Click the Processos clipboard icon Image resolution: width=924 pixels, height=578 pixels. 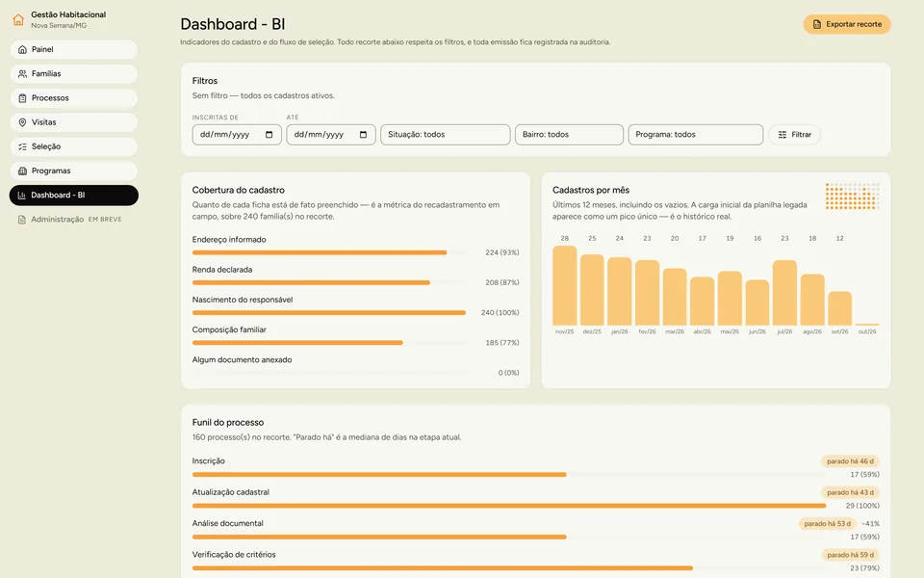(x=22, y=98)
